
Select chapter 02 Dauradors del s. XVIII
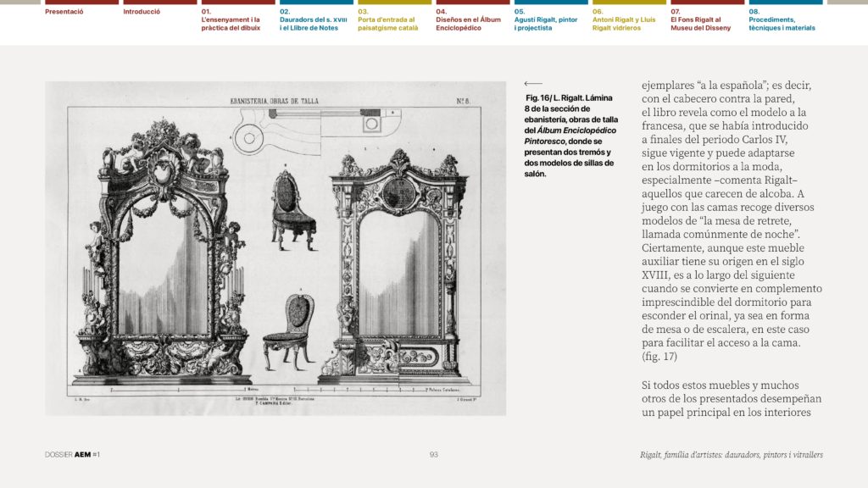point(309,19)
